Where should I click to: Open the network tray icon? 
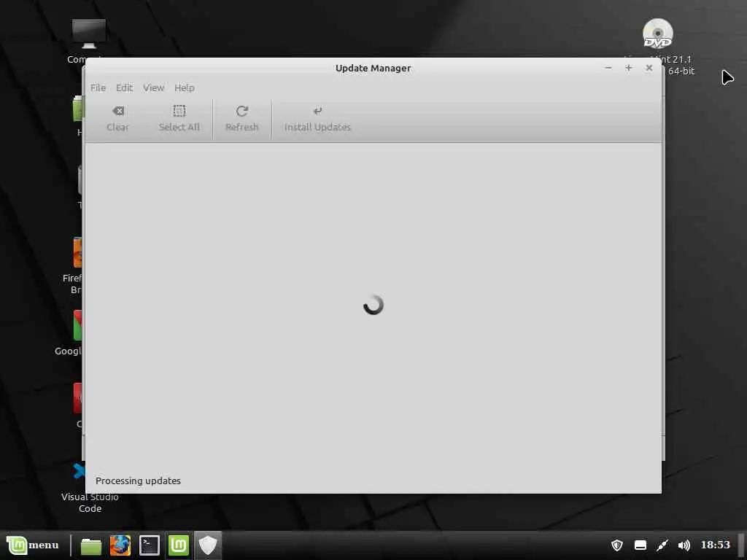[x=662, y=545]
